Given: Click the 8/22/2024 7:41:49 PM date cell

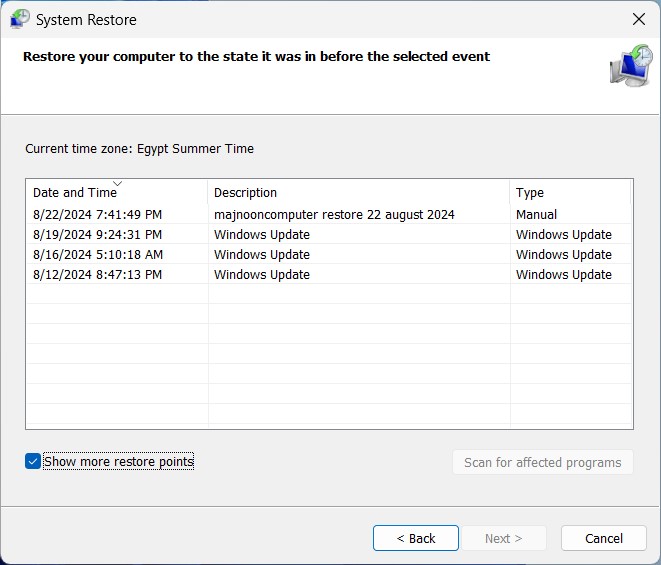Looking at the screenshot, I should click(97, 214).
